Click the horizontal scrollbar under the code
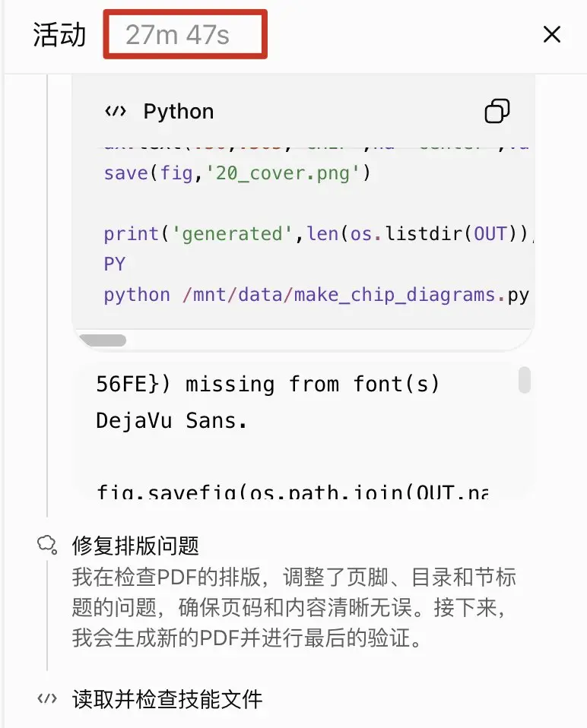 coord(103,340)
